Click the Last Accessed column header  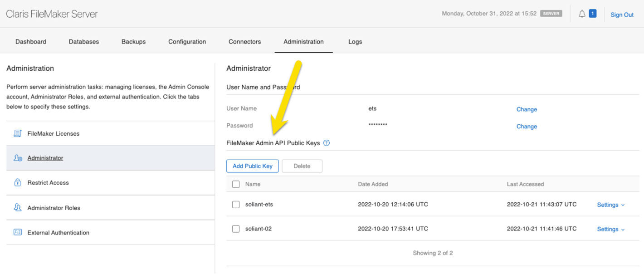[x=525, y=184]
